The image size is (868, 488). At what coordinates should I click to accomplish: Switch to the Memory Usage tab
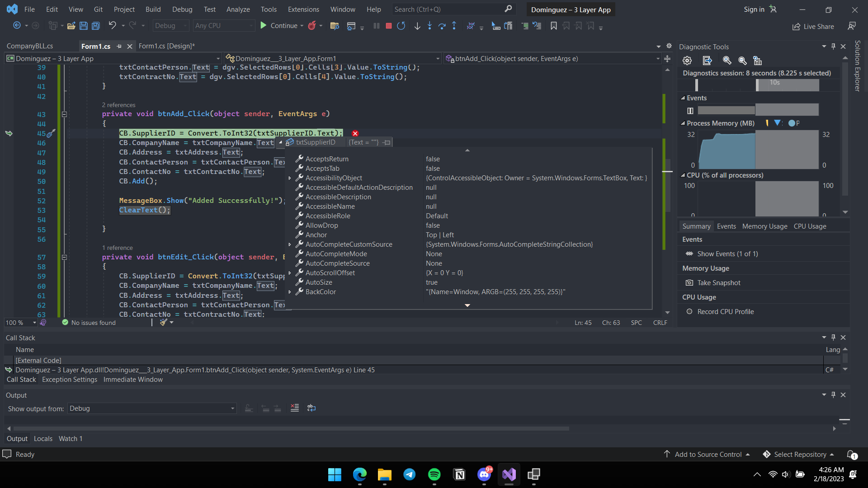click(764, 226)
